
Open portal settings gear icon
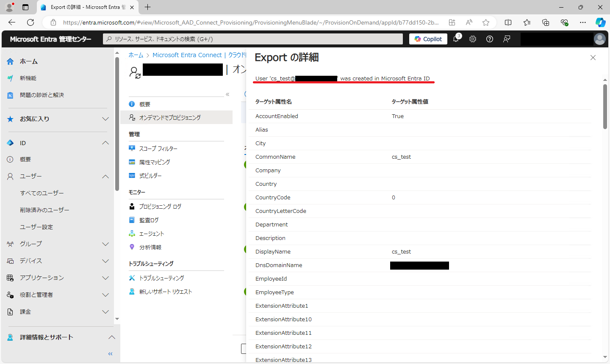point(473,39)
